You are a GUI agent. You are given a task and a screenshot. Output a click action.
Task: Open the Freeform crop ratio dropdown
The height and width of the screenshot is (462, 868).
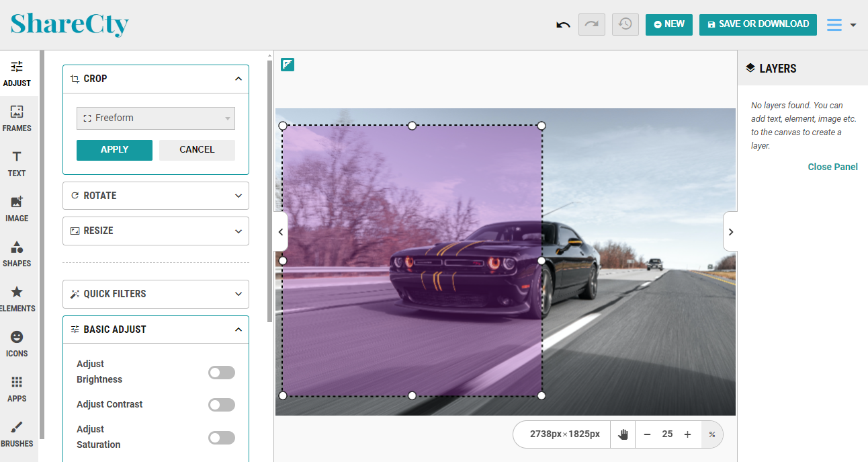(x=155, y=118)
